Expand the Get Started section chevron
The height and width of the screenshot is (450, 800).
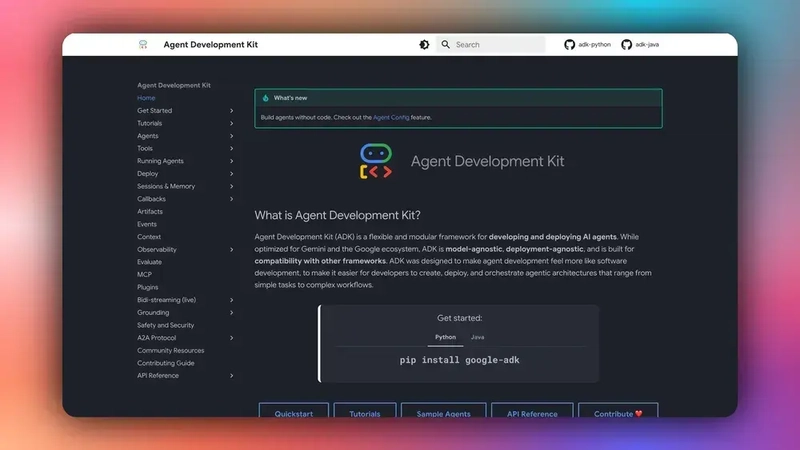(x=232, y=111)
